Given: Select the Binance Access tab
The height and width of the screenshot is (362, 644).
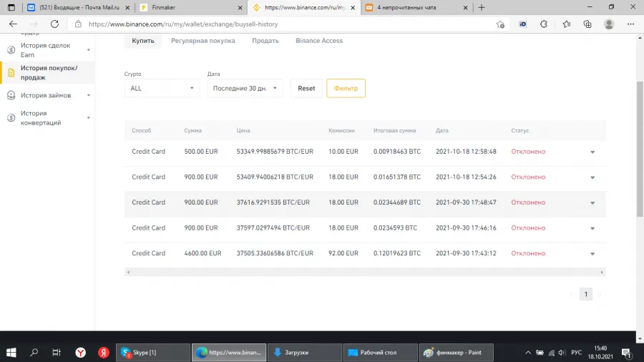Looking at the screenshot, I should 319,41.
